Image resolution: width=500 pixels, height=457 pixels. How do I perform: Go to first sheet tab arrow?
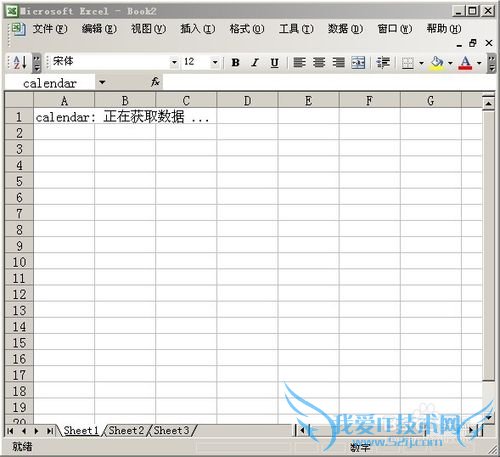click(10, 431)
